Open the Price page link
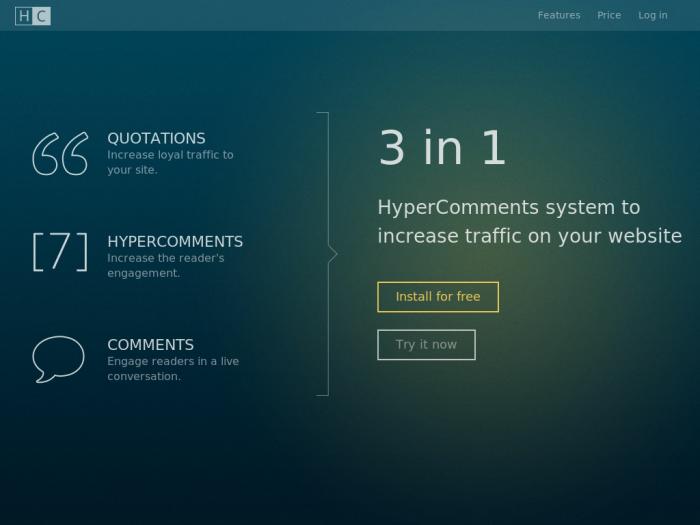 (609, 16)
